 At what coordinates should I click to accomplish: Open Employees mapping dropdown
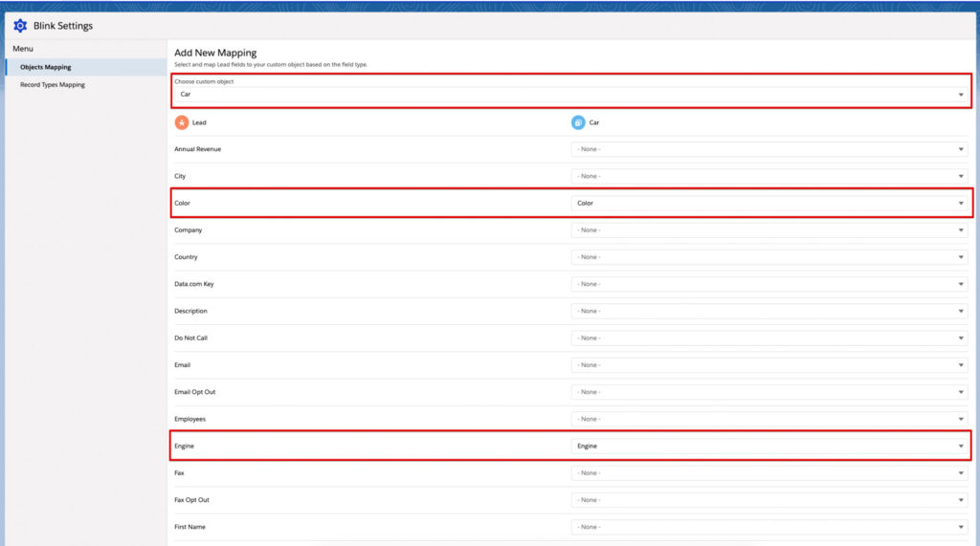click(x=769, y=419)
